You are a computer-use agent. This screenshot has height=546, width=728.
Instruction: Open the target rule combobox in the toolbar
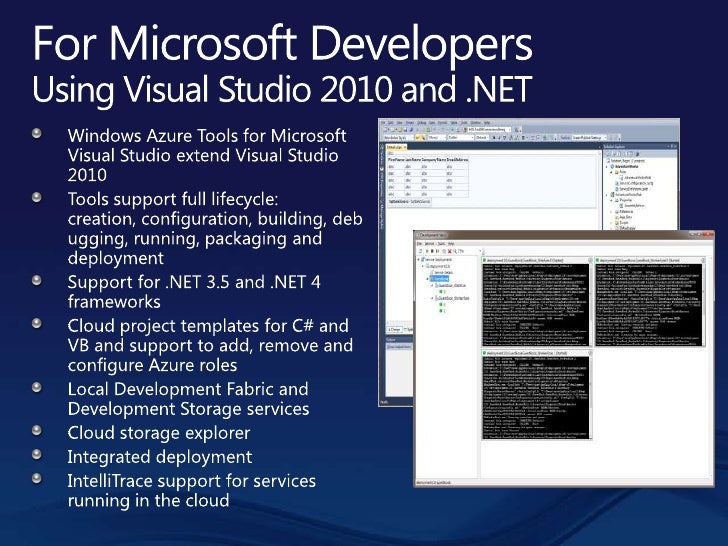398,137
